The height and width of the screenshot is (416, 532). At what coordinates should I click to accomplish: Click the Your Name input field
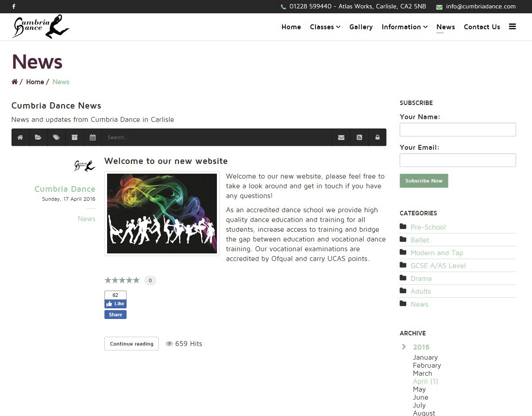coord(458,130)
